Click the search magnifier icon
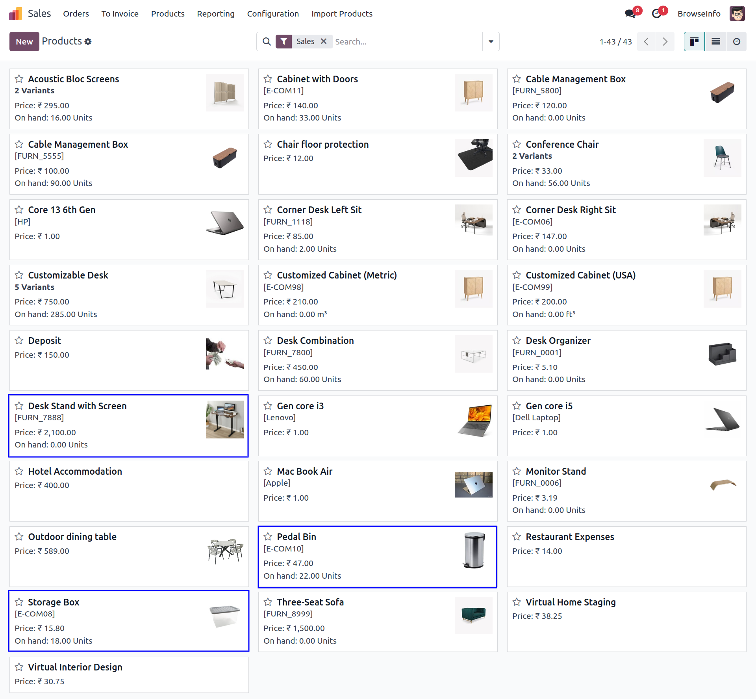 [267, 41]
